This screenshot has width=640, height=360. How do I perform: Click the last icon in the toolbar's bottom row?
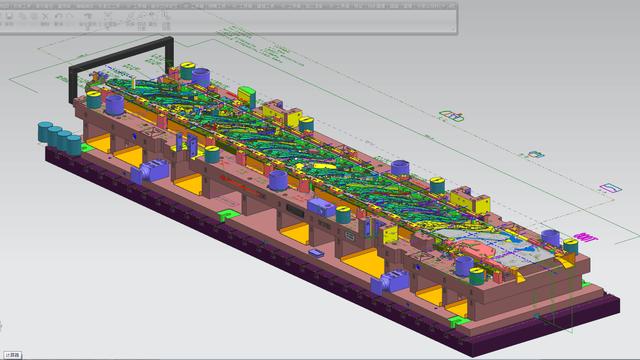(166, 26)
